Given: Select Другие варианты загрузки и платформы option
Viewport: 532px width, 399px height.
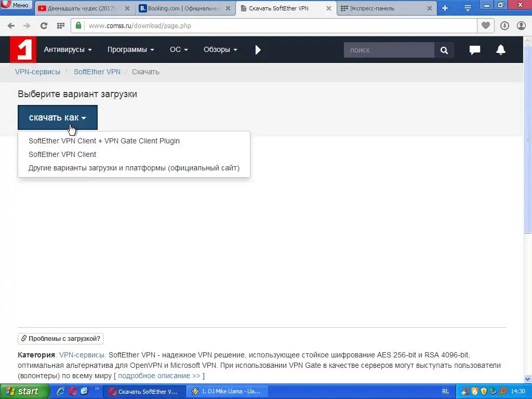Looking at the screenshot, I should point(134,168).
